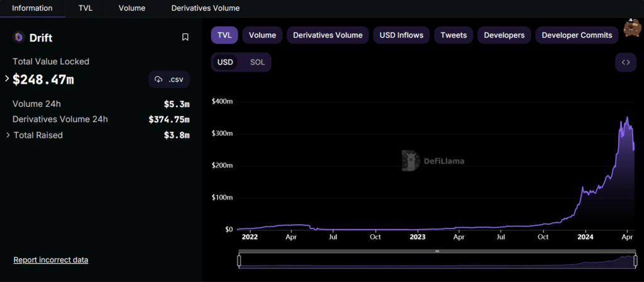Viewport: 644px width, 282px height.
Task: Switch to the TVL top tab
Action: [86, 8]
